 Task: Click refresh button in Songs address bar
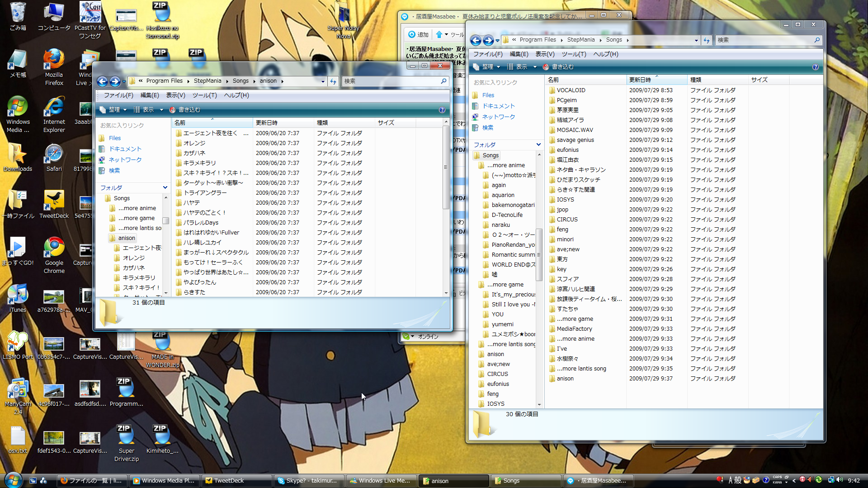pyautogui.click(x=707, y=40)
